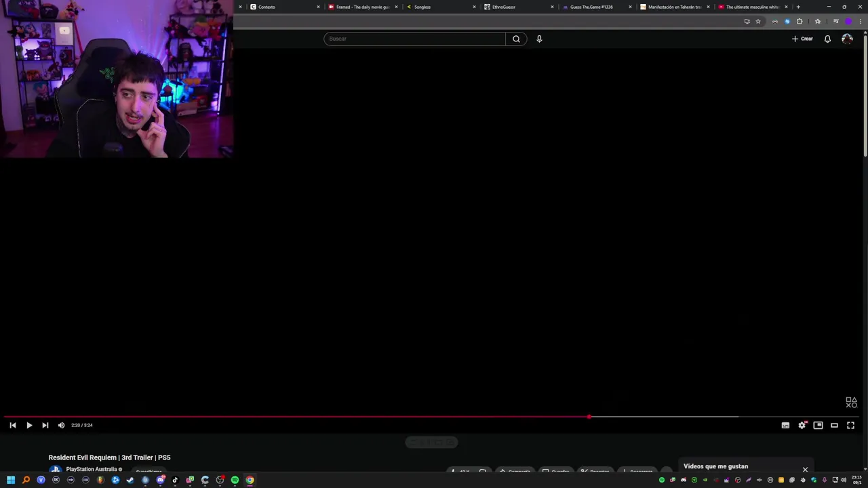This screenshot has width=868, height=488.
Task: Open Spotify from the taskbar
Action: [x=235, y=480]
